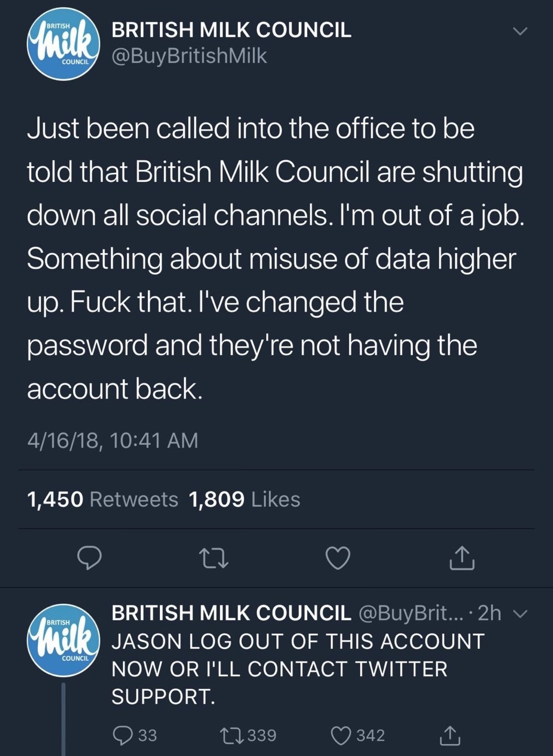
Task: Open the main tweet's Milk Council avatar
Action: (63, 45)
